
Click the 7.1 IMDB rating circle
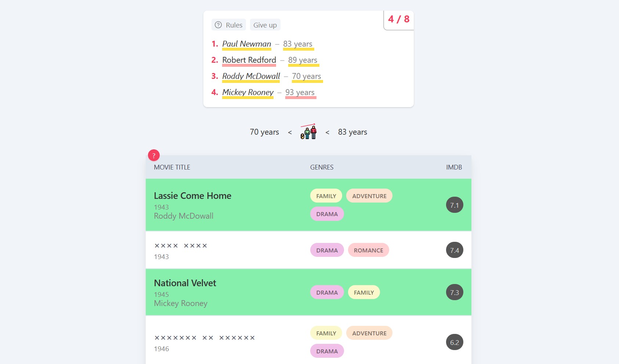point(455,205)
